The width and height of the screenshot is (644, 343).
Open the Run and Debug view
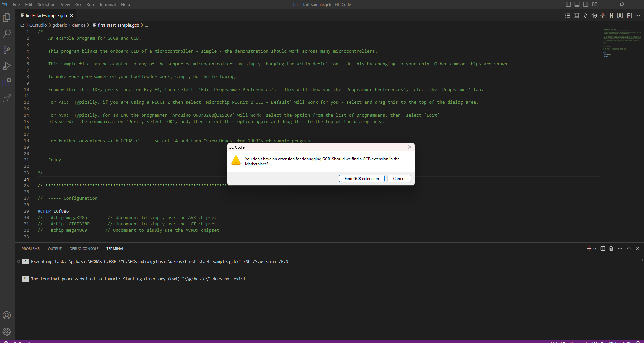(x=7, y=66)
